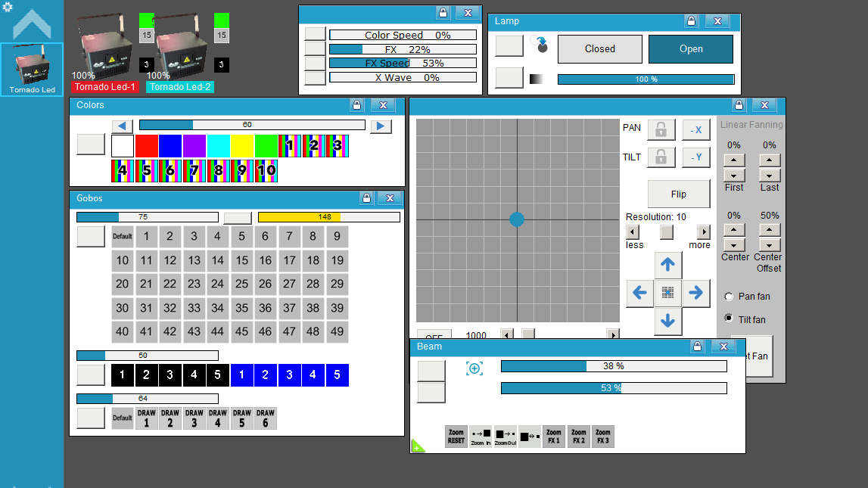
Task: Lock the Lamp panel
Action: pyautogui.click(x=691, y=21)
